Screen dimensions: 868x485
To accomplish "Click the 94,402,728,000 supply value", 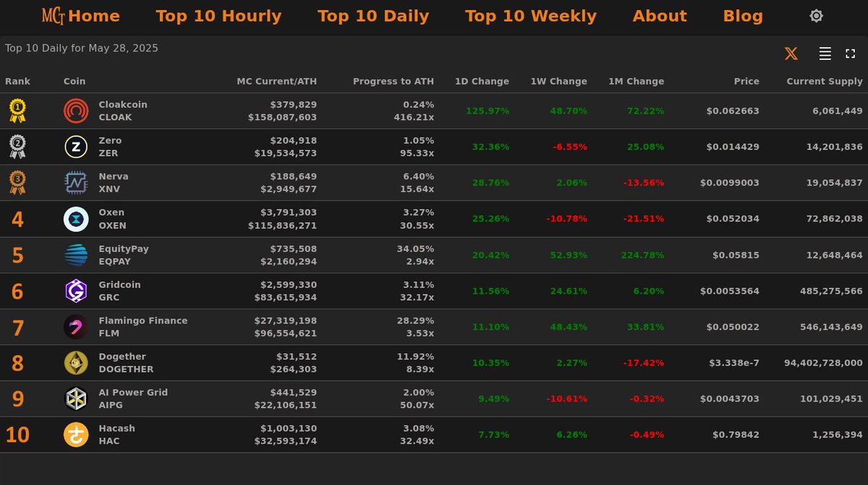I will click(824, 363).
